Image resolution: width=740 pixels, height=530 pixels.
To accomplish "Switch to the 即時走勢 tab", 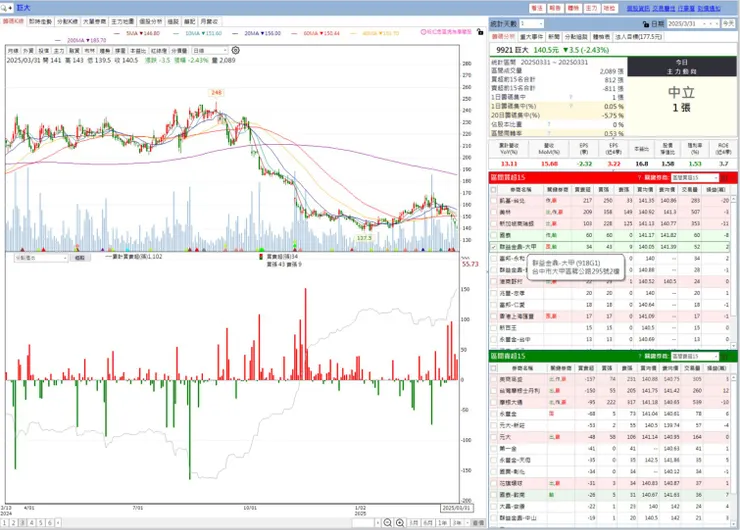I will 40,22.
